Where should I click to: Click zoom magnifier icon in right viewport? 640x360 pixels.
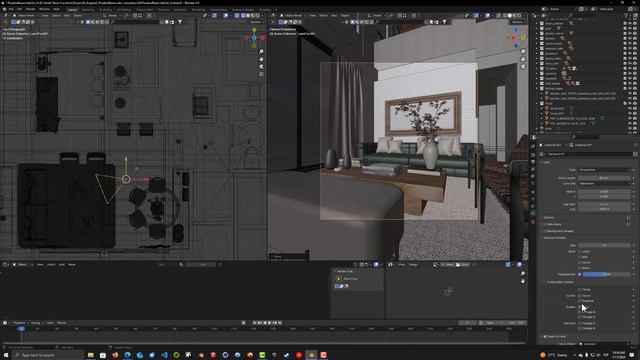click(x=523, y=51)
